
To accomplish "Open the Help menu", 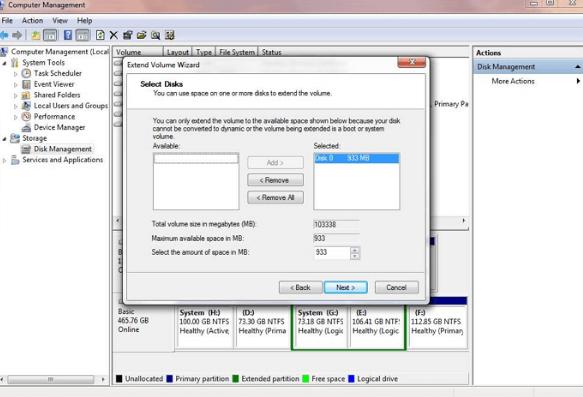I will [x=84, y=20].
